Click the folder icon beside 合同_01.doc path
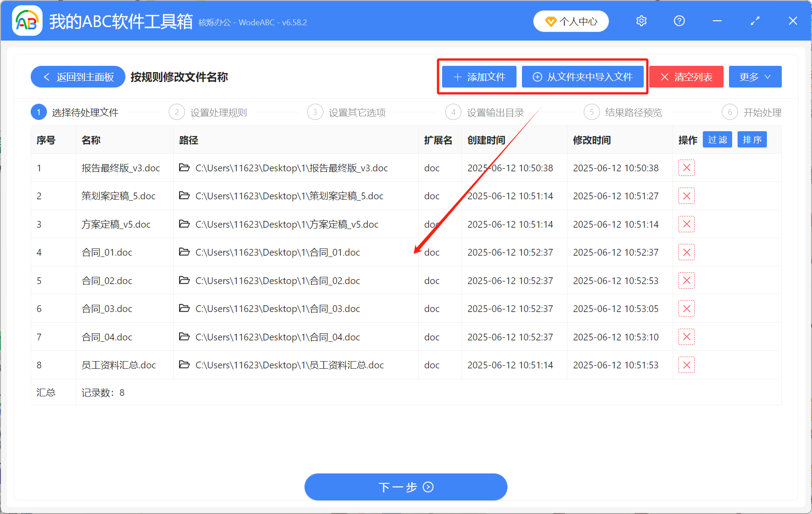 pyautogui.click(x=184, y=252)
